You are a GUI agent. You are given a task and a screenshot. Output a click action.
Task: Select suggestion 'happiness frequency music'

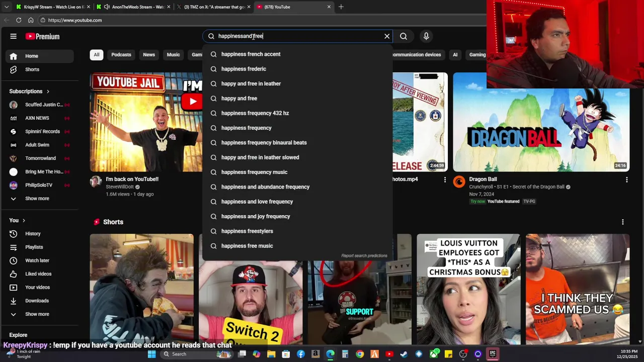pos(297,172)
